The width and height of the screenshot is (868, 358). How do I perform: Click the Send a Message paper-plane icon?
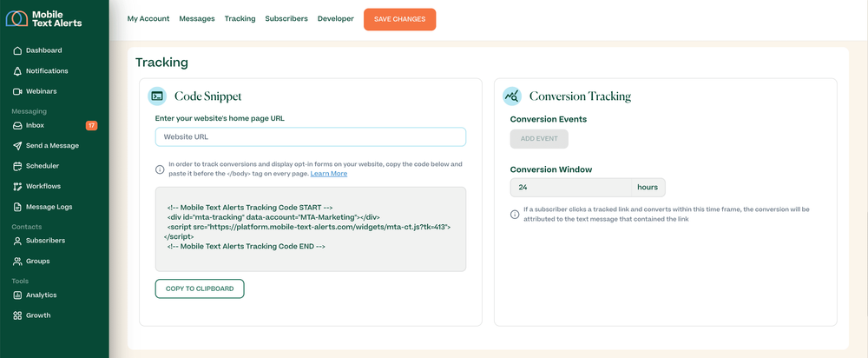[17, 146]
